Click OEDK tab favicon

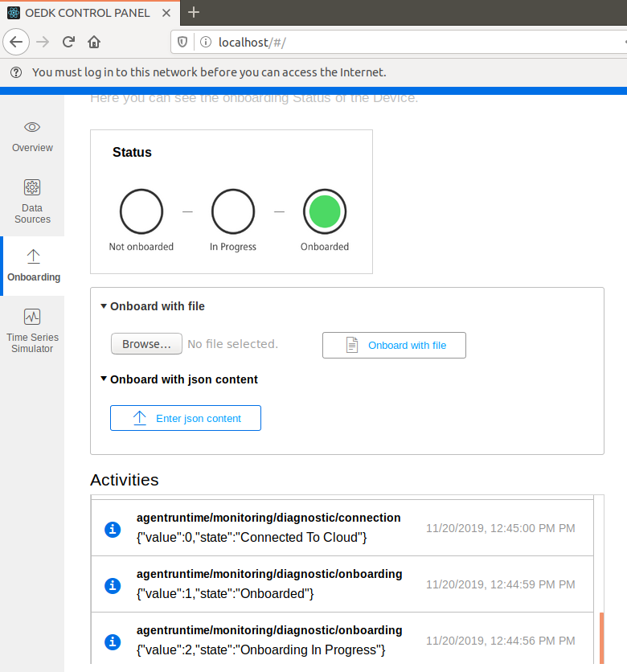point(14,13)
